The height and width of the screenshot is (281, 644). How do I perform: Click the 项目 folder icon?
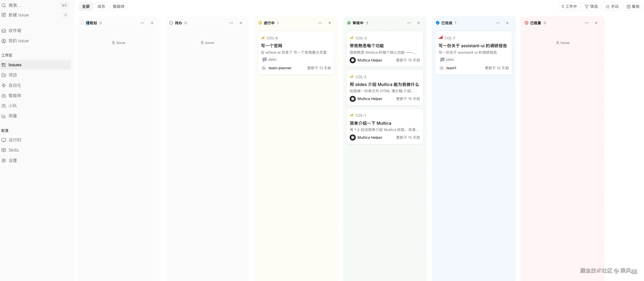click(4, 75)
